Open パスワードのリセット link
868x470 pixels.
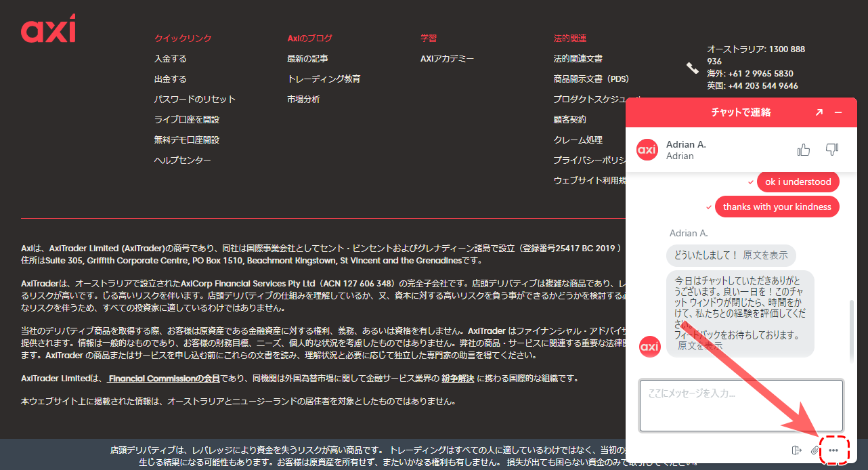click(195, 100)
